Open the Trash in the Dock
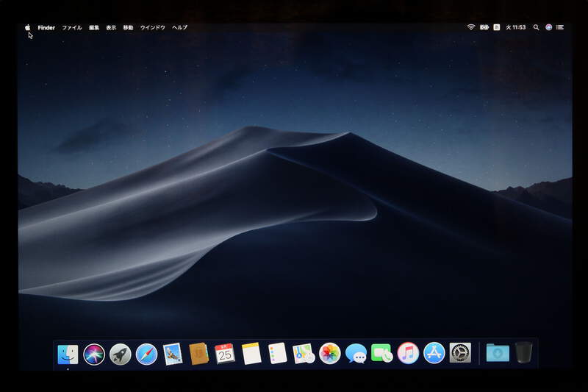 [523, 352]
